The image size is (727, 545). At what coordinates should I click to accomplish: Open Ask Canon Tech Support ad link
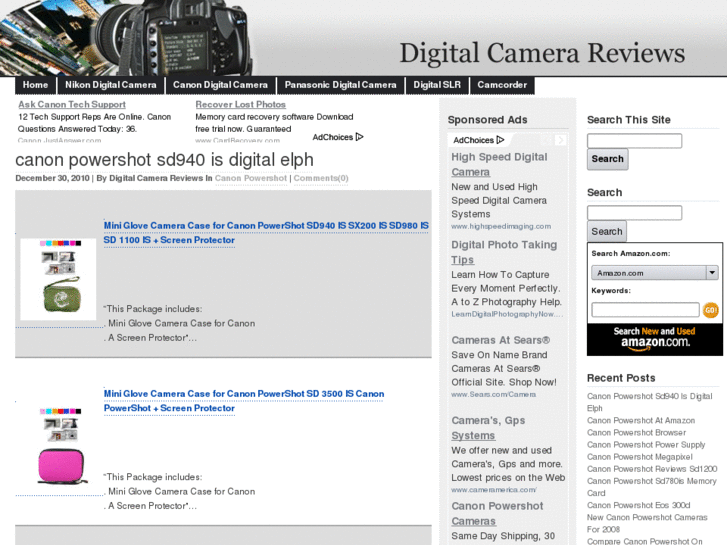tap(72, 104)
